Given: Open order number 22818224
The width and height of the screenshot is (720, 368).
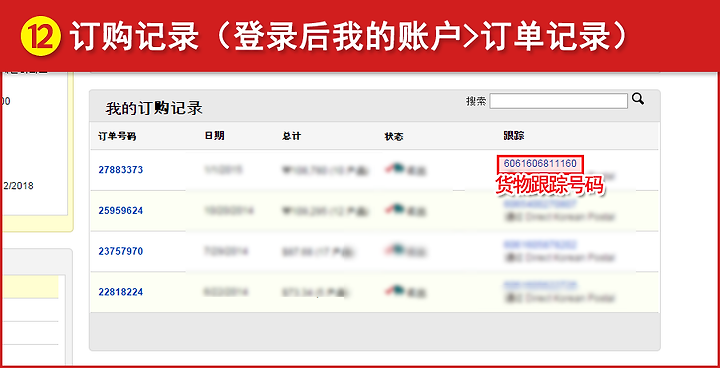Looking at the screenshot, I should [121, 292].
